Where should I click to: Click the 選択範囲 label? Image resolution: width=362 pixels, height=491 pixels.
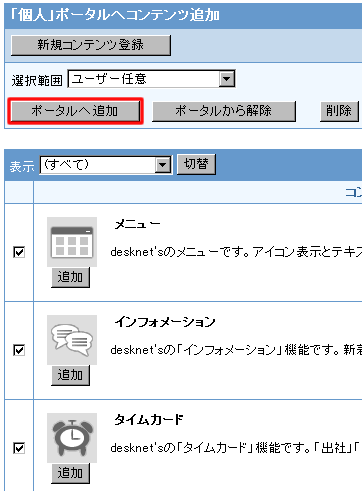tap(37, 80)
